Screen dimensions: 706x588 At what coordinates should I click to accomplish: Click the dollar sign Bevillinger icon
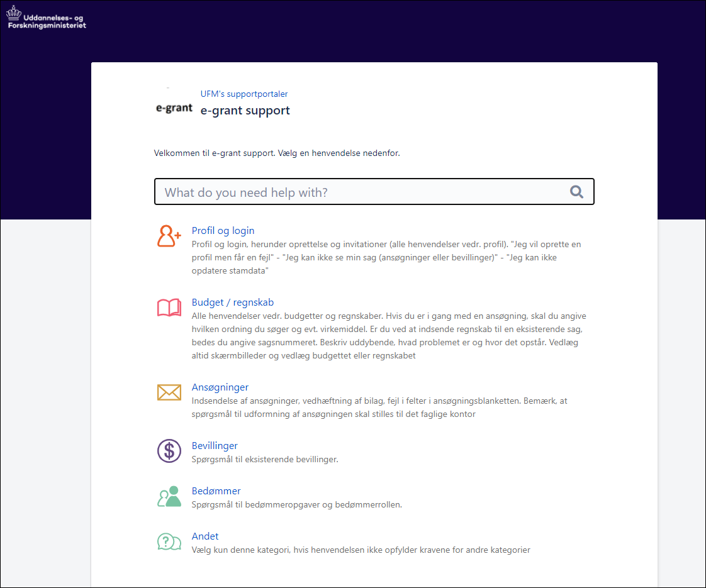pyautogui.click(x=169, y=451)
